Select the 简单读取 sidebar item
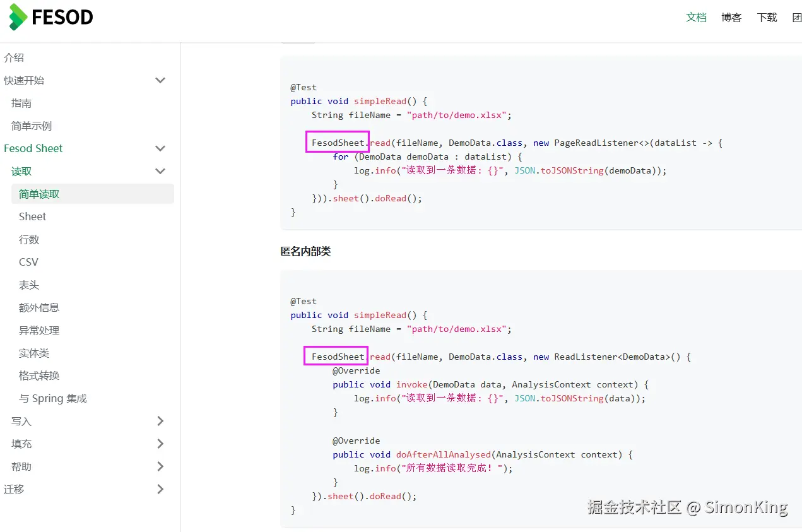 pos(93,194)
